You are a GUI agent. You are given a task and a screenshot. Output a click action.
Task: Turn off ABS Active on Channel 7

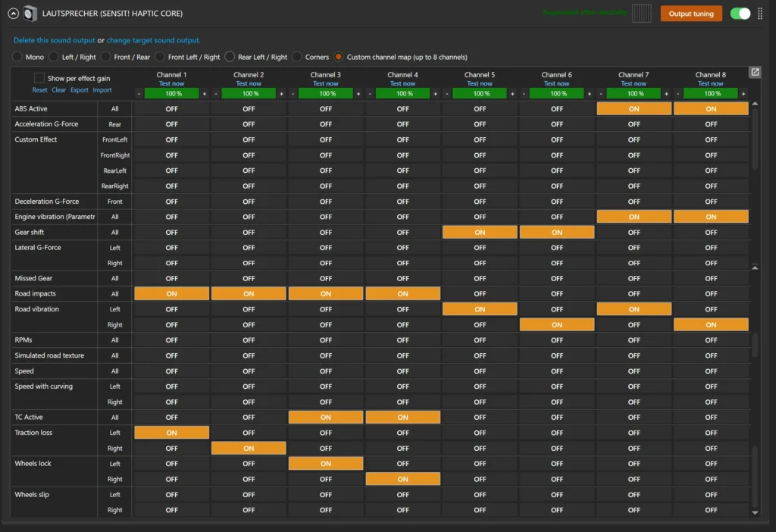(634, 109)
